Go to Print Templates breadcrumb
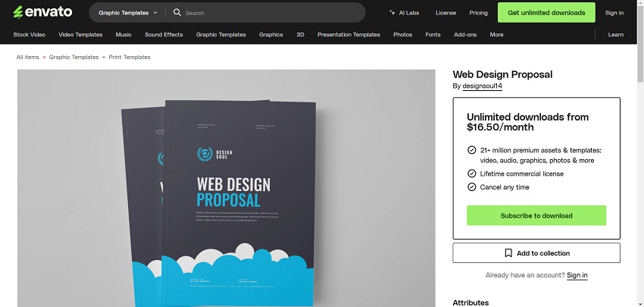This screenshot has width=644, height=307. 130,57
